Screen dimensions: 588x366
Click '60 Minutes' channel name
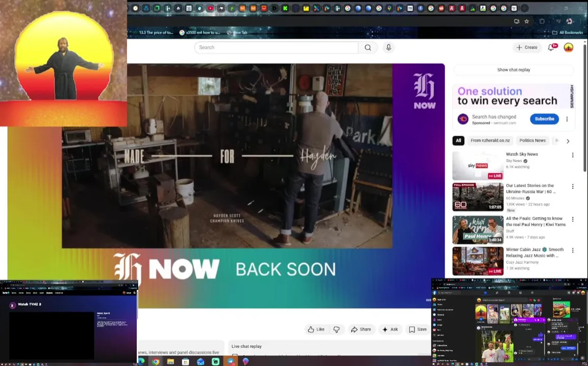[x=515, y=198]
